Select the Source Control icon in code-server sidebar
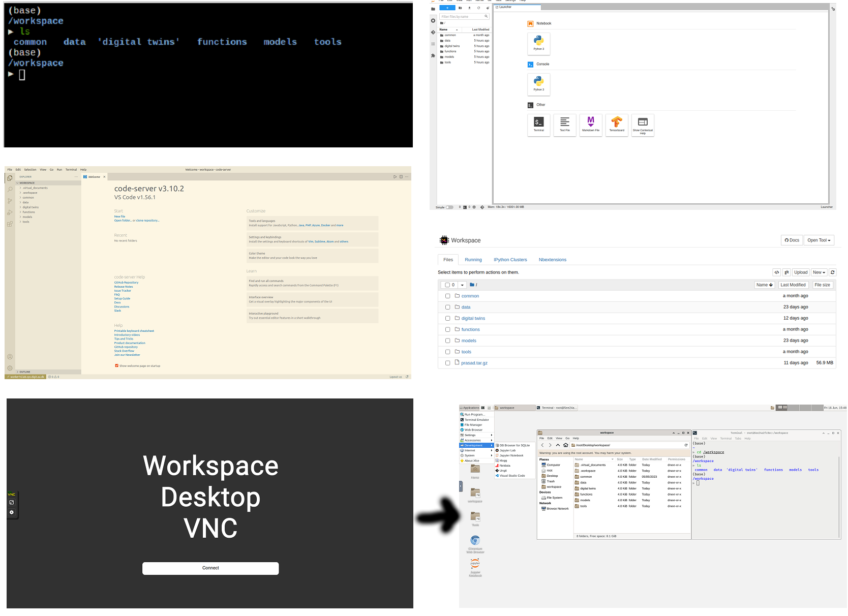 click(x=9, y=201)
